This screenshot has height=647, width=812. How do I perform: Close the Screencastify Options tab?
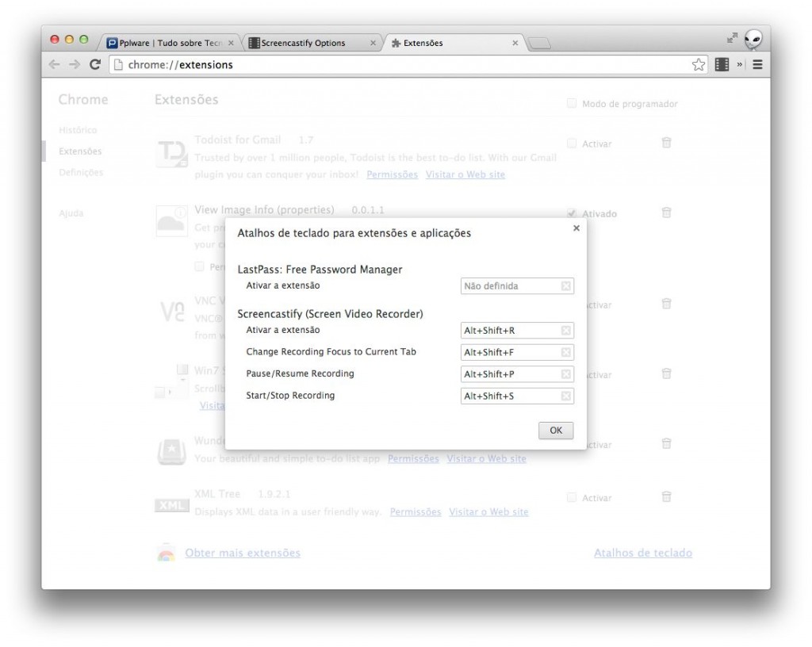click(x=373, y=43)
